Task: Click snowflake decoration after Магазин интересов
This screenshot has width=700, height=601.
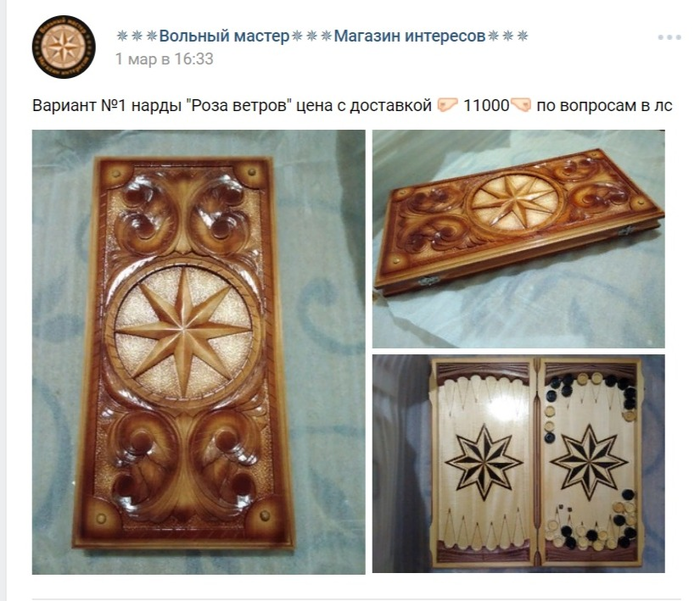Action: pos(508,36)
